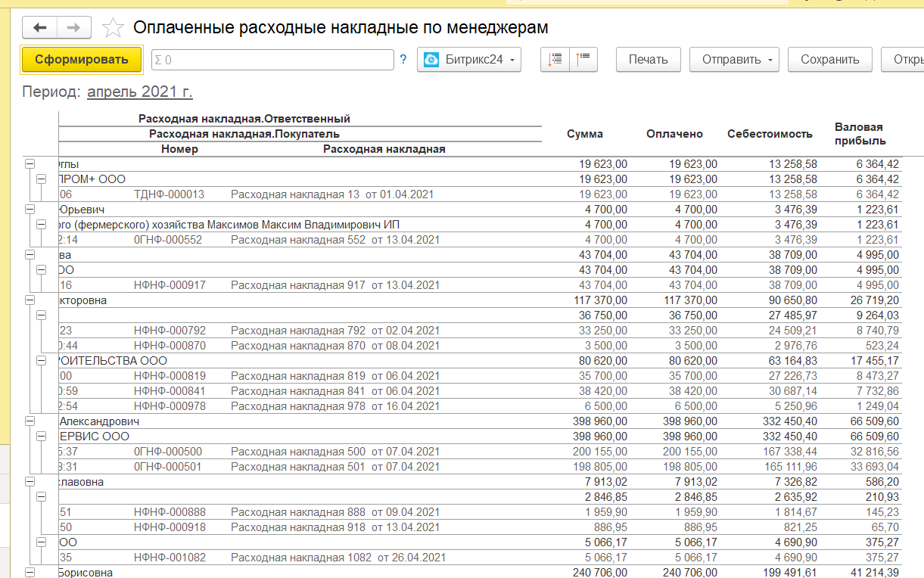924x578 pixels.
Task: Add report to favorites with star
Action: (113, 28)
